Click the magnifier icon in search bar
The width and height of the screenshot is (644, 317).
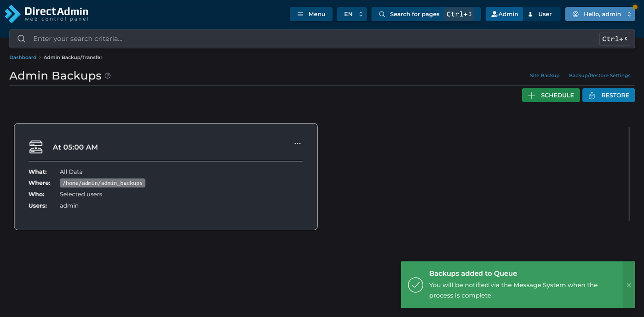click(x=22, y=39)
